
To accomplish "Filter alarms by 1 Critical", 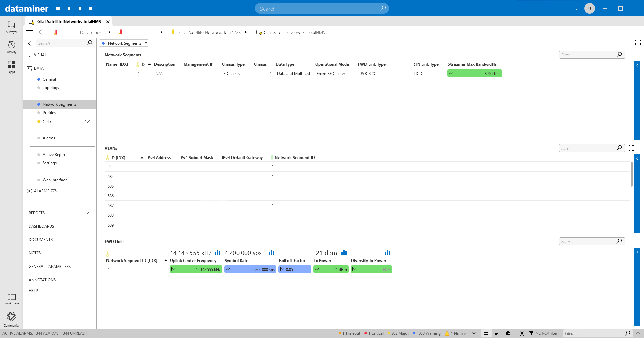I will pyautogui.click(x=374, y=333).
